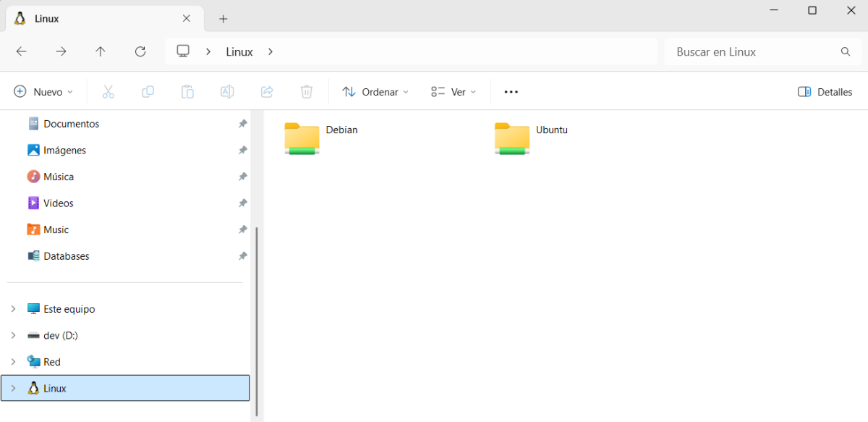
Task: Click the Delete trash can icon
Action: (x=307, y=92)
